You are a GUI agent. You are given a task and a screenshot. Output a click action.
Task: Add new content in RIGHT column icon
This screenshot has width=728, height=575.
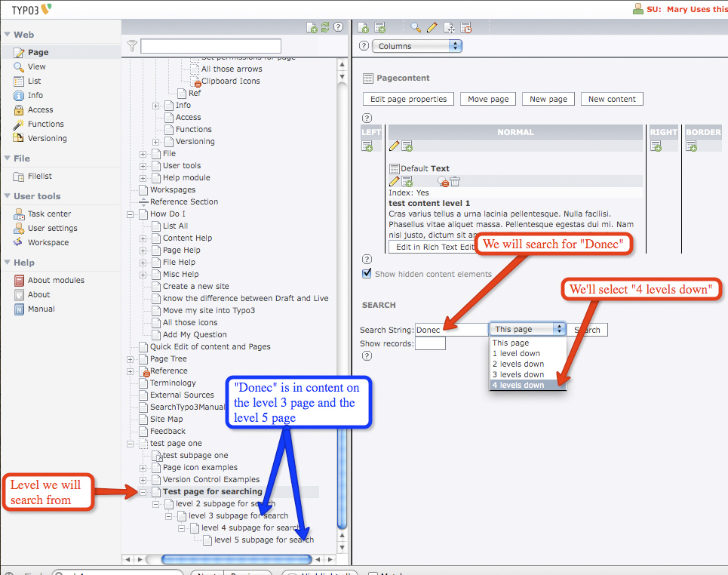tap(656, 146)
